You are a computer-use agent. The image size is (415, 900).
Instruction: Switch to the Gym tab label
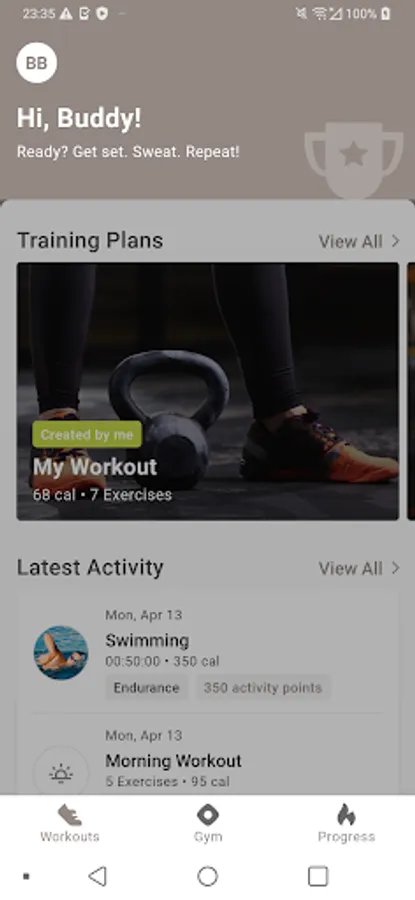coord(208,836)
